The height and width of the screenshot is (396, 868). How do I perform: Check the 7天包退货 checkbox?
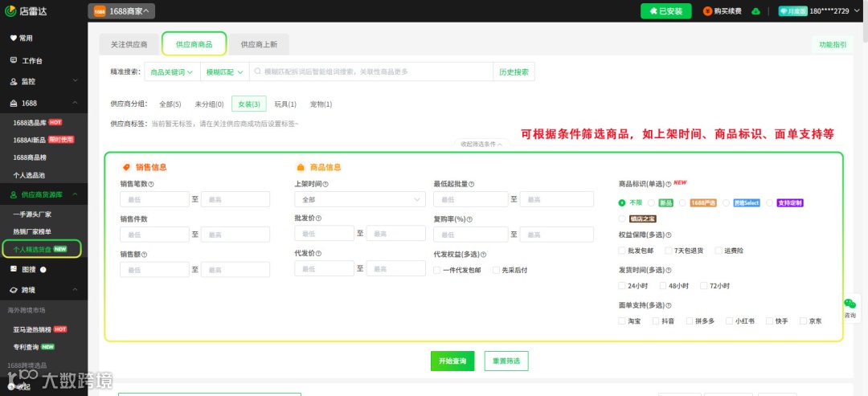click(669, 251)
